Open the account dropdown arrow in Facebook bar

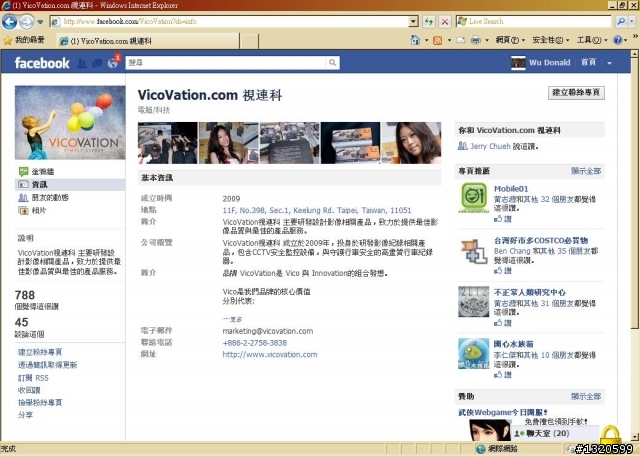click(609, 63)
